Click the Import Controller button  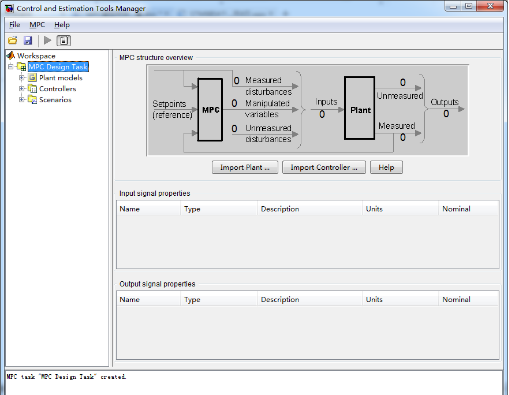pos(324,167)
